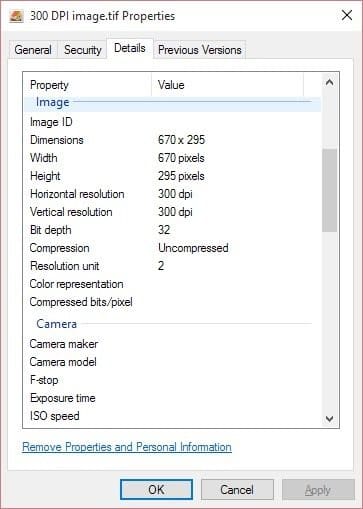Viewport: 363px width, 509px height.
Task: Close the Properties dialog window
Action: [347, 15]
